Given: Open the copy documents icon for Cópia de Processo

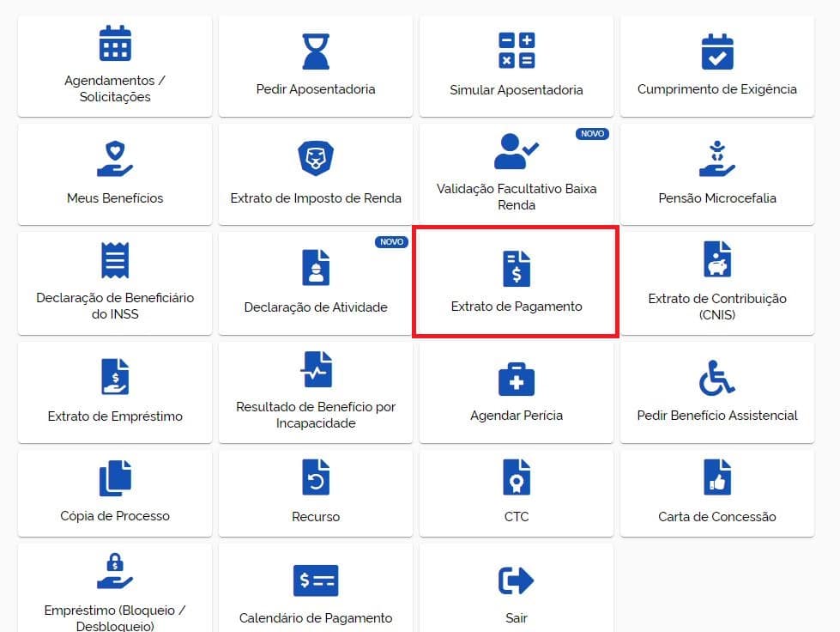Looking at the screenshot, I should click(x=115, y=478).
